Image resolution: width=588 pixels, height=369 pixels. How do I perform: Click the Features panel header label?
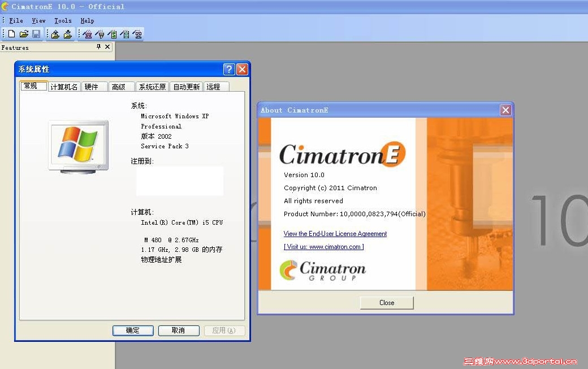tap(15, 48)
